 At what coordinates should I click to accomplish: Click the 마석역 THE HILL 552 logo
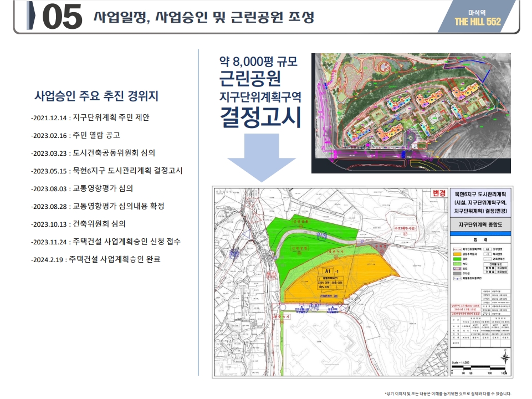point(477,18)
